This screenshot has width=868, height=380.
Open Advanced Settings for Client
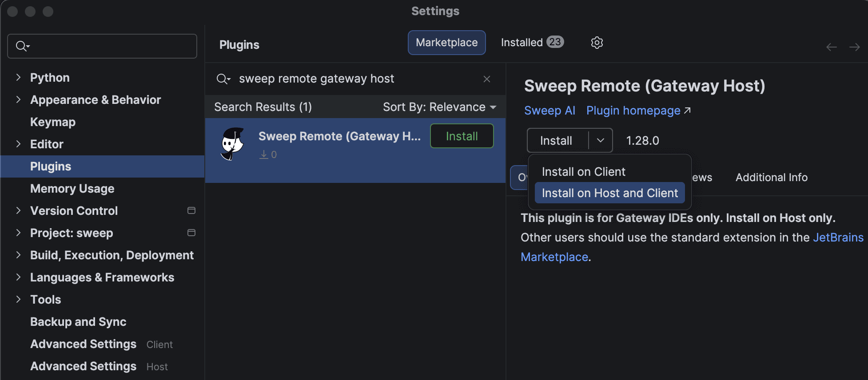(102, 344)
